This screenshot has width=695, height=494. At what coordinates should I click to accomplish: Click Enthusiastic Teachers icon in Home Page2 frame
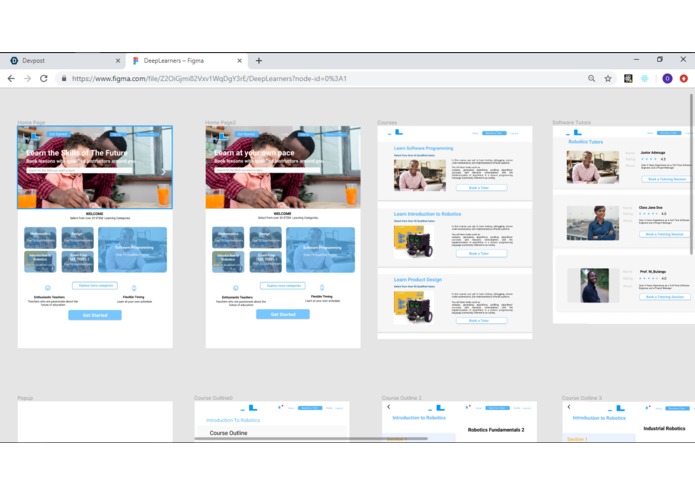pos(236,288)
